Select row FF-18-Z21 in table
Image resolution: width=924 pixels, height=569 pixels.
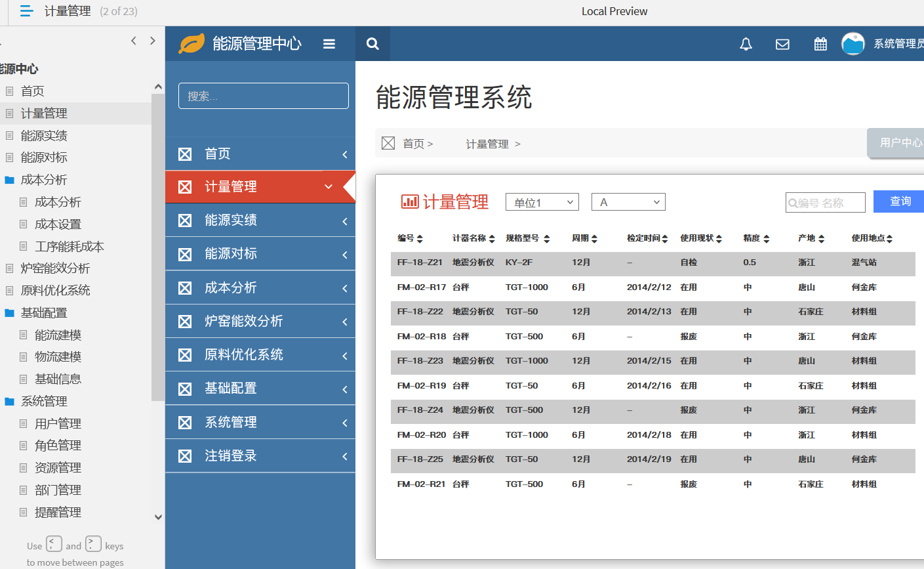(653, 263)
